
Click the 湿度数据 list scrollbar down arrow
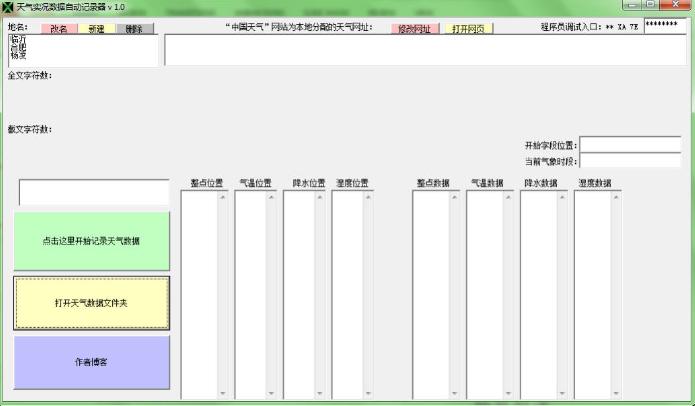616,393
